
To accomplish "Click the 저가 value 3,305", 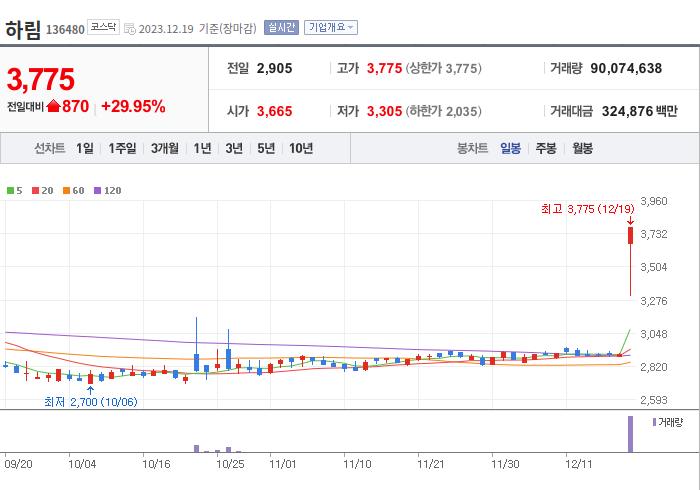I will pos(384,111).
